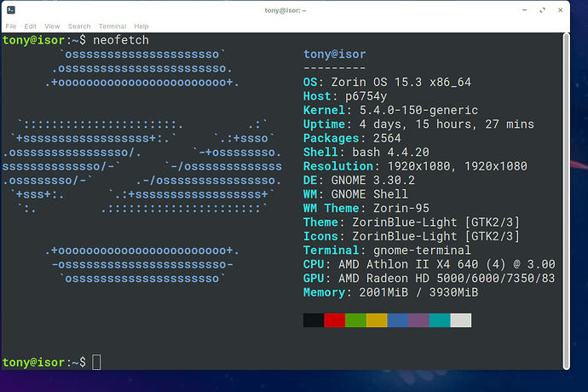This screenshot has width=588, height=392.
Task: Open the Search menu
Action: (79, 26)
